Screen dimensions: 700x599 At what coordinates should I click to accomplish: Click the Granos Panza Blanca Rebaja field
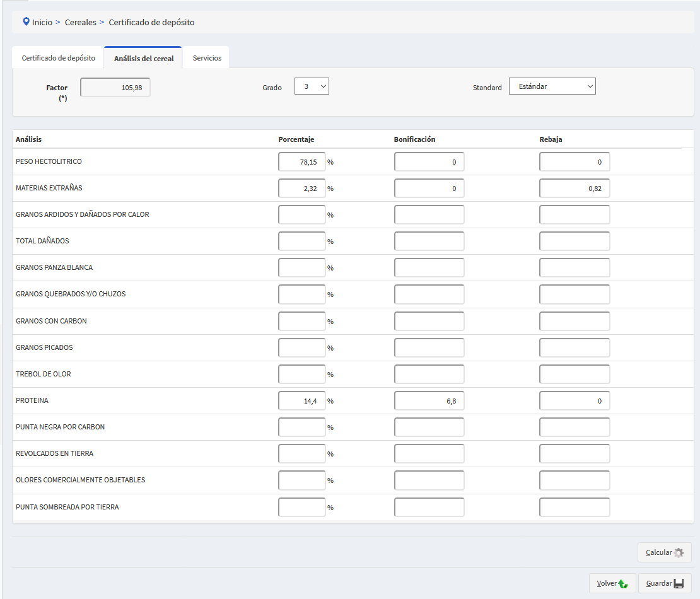click(x=575, y=268)
